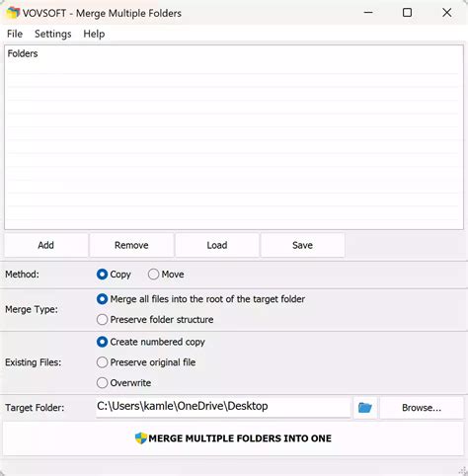Open the target folder via blue folder icon
The width and height of the screenshot is (468, 476).
click(365, 408)
